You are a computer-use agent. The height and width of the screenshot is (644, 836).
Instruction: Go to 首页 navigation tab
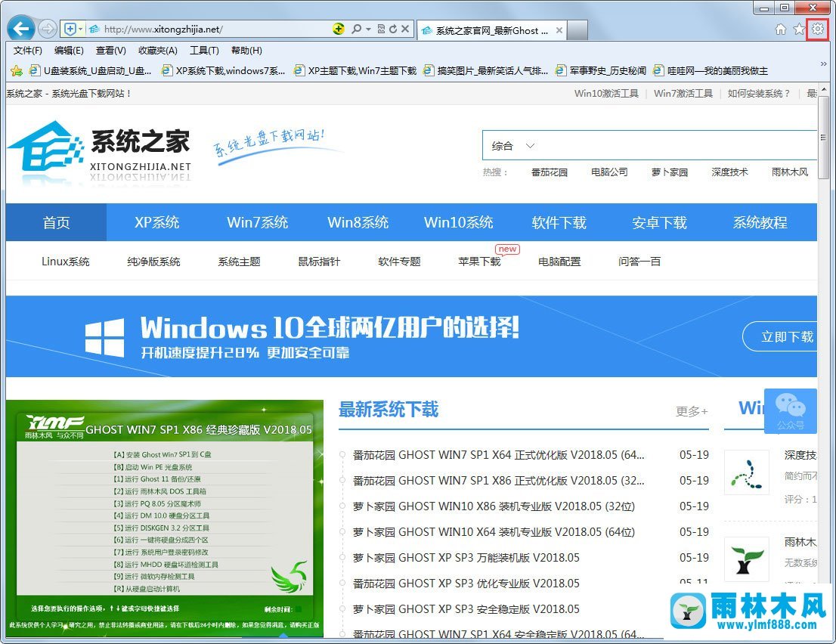56,222
